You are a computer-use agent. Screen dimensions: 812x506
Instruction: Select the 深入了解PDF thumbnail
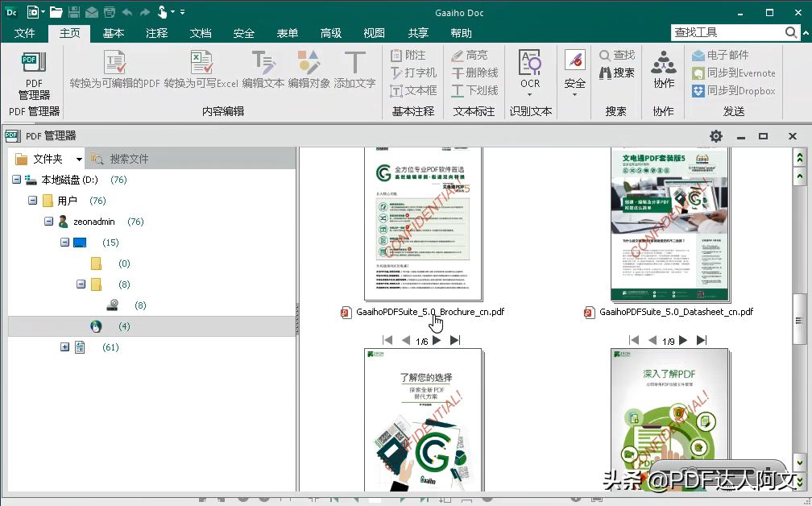(669, 420)
